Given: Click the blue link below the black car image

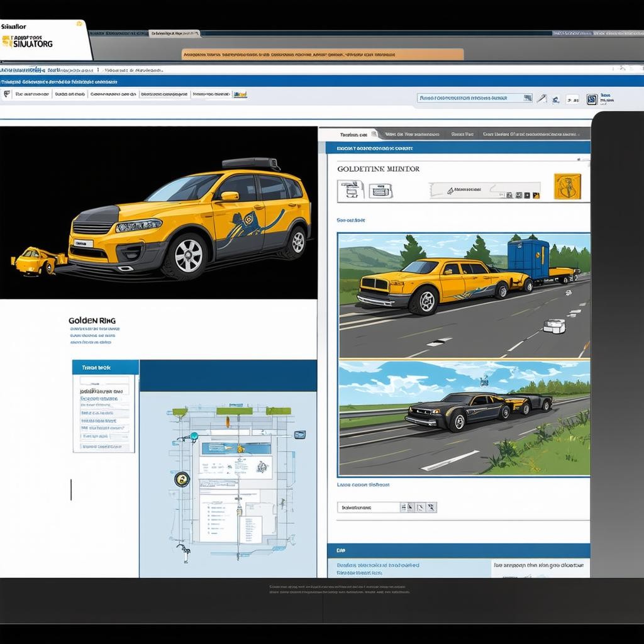Looking at the screenshot, I should [x=364, y=485].
